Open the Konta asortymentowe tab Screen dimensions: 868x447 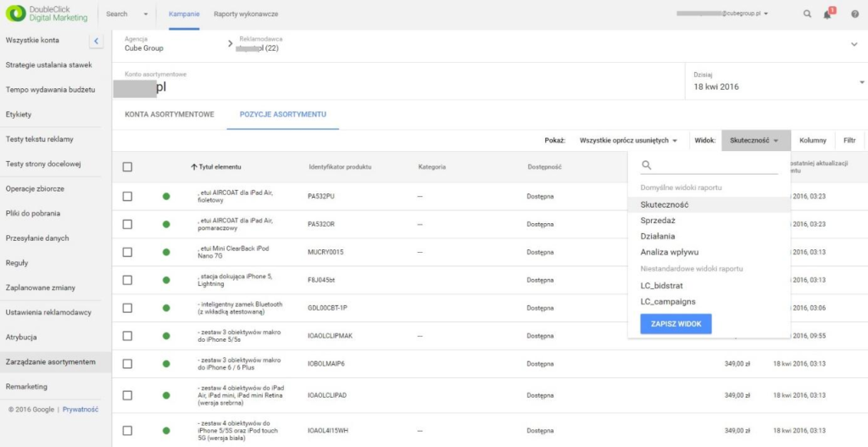[x=170, y=115]
